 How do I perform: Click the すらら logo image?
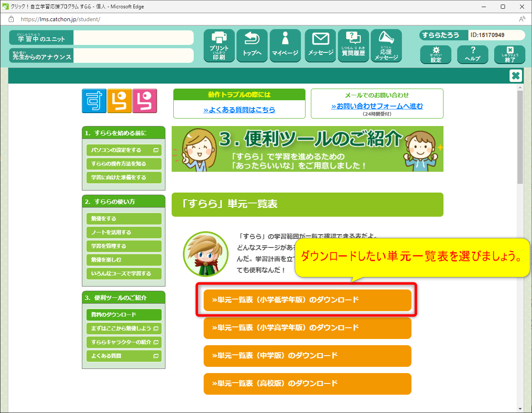119,101
